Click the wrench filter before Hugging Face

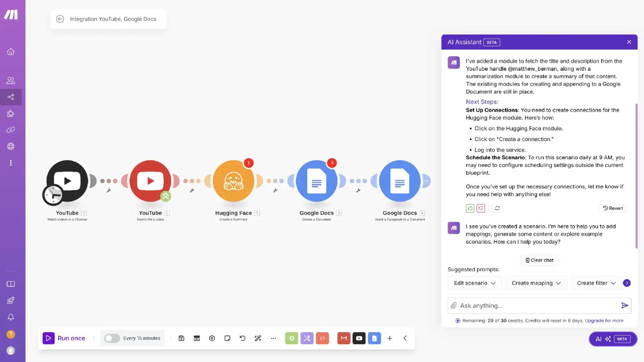192,191
